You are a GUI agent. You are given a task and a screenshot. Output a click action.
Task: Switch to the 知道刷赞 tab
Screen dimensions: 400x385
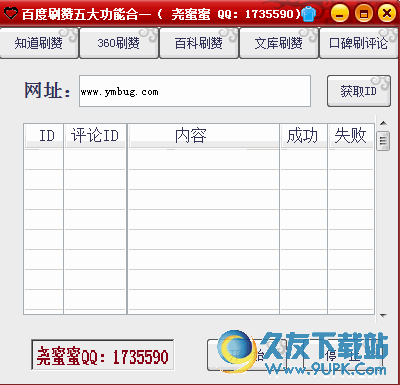coord(39,43)
